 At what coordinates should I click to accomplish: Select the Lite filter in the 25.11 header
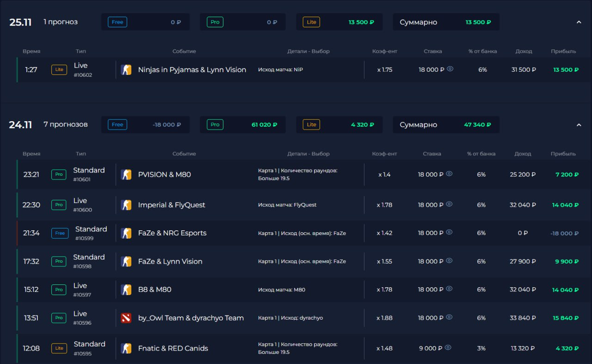coord(311,22)
